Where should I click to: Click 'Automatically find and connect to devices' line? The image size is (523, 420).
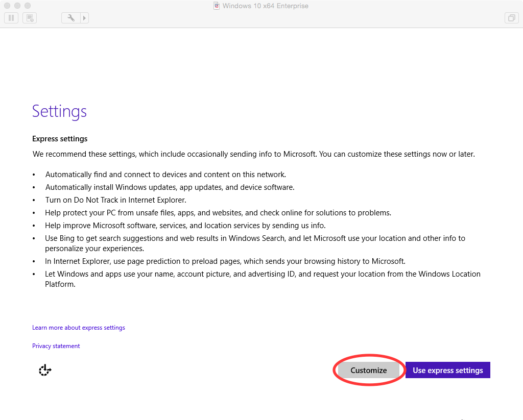tap(166, 175)
